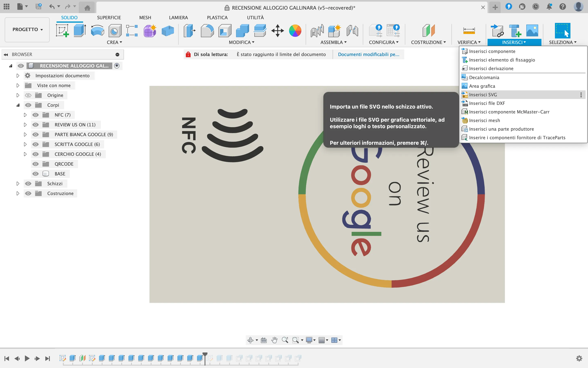
Task: Expand the Costruzione folder
Action: [18, 193]
